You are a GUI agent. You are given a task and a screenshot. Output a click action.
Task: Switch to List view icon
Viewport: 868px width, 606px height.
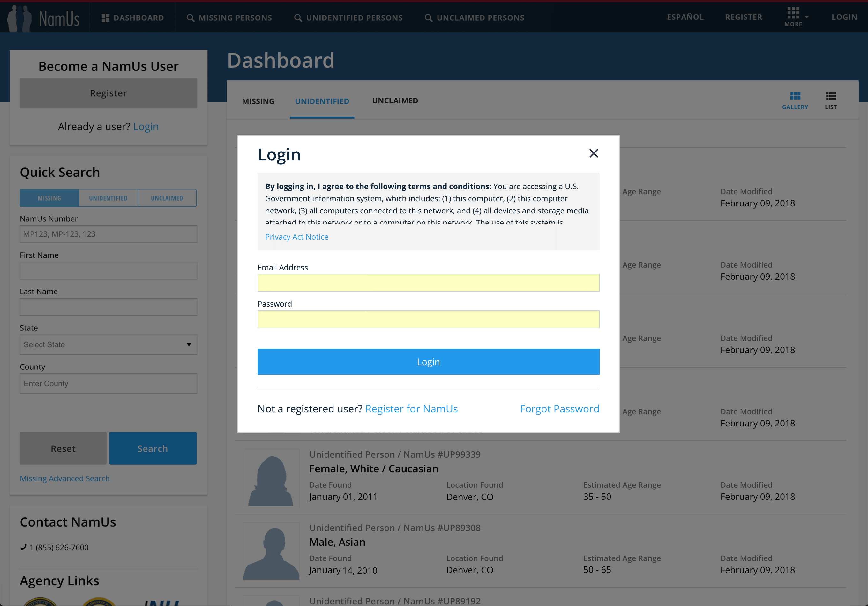[x=831, y=100]
